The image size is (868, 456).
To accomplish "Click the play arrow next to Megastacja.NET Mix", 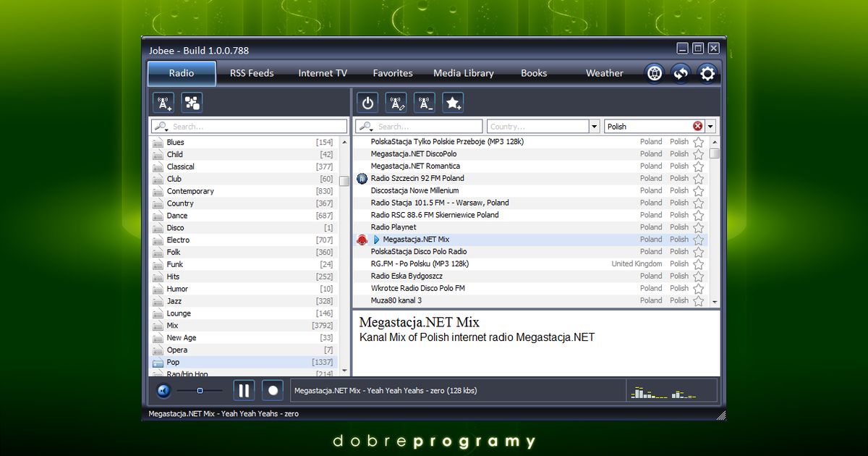I will 376,240.
